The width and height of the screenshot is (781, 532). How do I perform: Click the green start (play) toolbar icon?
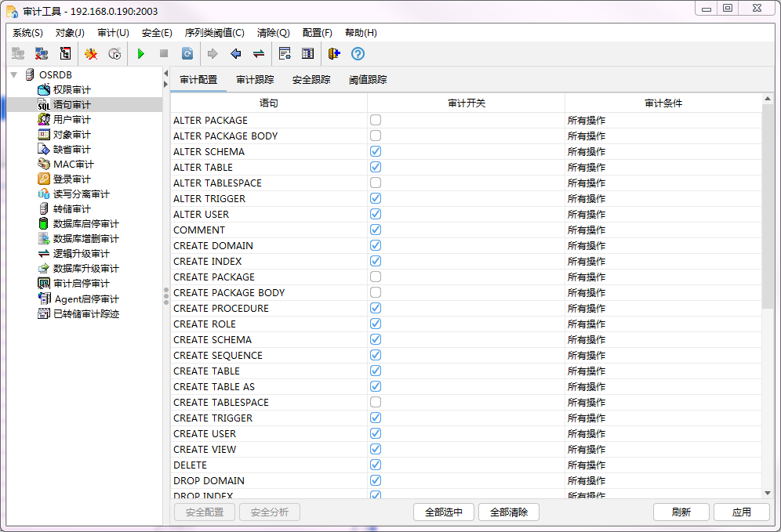pos(140,54)
